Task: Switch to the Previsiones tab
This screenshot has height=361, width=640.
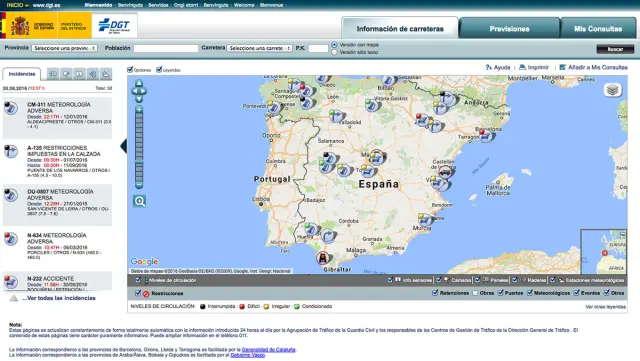Action: [509, 29]
